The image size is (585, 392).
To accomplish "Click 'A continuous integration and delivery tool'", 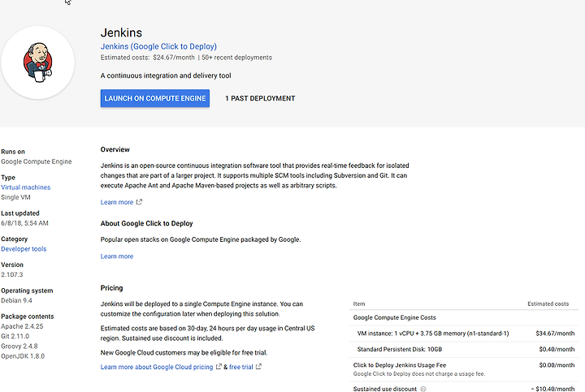I will (166, 75).
